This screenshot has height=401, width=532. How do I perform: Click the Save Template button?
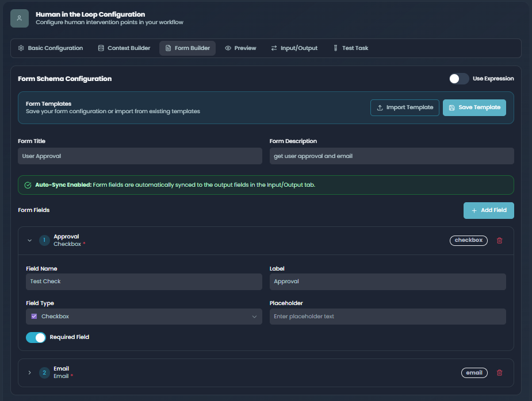(x=474, y=107)
